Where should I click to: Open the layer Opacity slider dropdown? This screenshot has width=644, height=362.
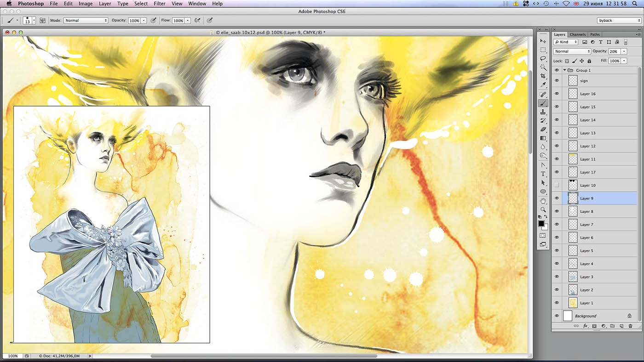click(624, 51)
